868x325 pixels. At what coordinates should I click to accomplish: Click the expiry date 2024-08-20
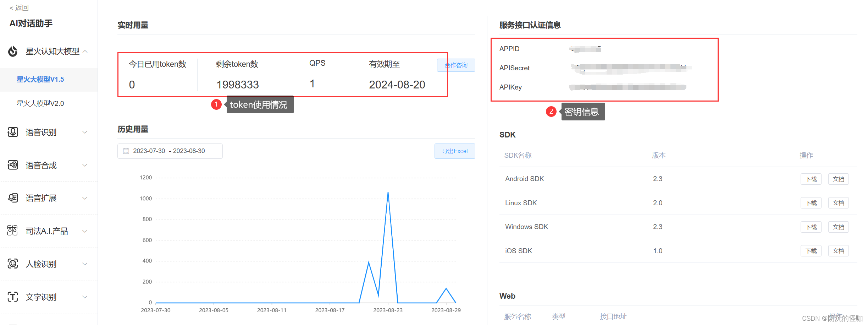click(x=397, y=85)
